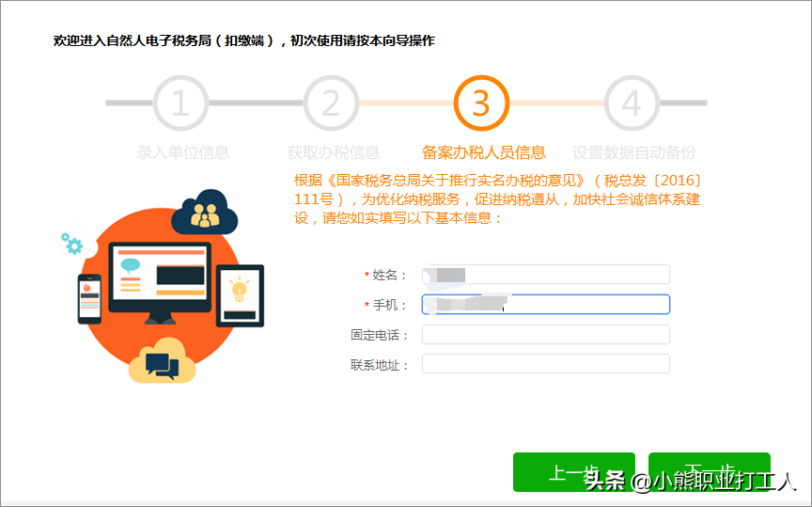
Task: Click the 备案办税人员信息 step label
Action: click(484, 152)
